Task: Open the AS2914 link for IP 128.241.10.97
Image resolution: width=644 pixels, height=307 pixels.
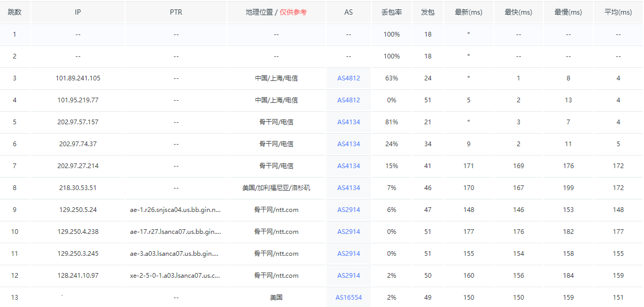Action: coord(348,276)
